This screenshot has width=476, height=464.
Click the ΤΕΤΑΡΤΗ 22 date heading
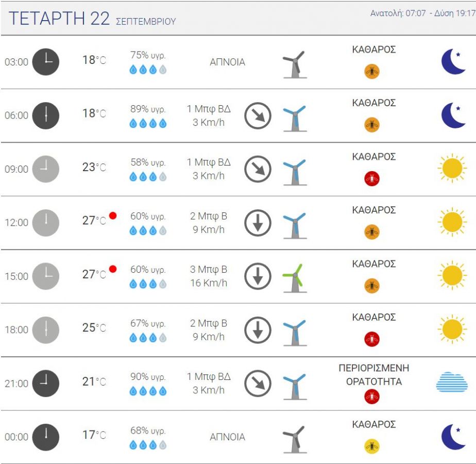pyautogui.click(x=59, y=18)
